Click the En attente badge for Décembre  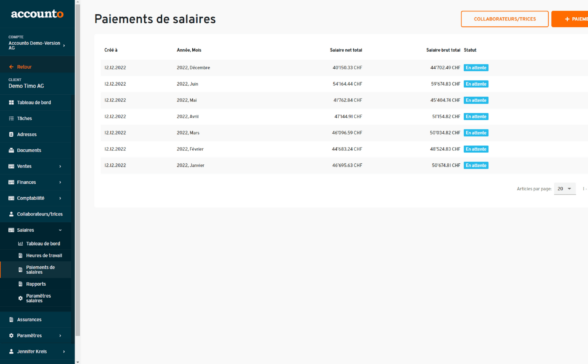(x=476, y=67)
